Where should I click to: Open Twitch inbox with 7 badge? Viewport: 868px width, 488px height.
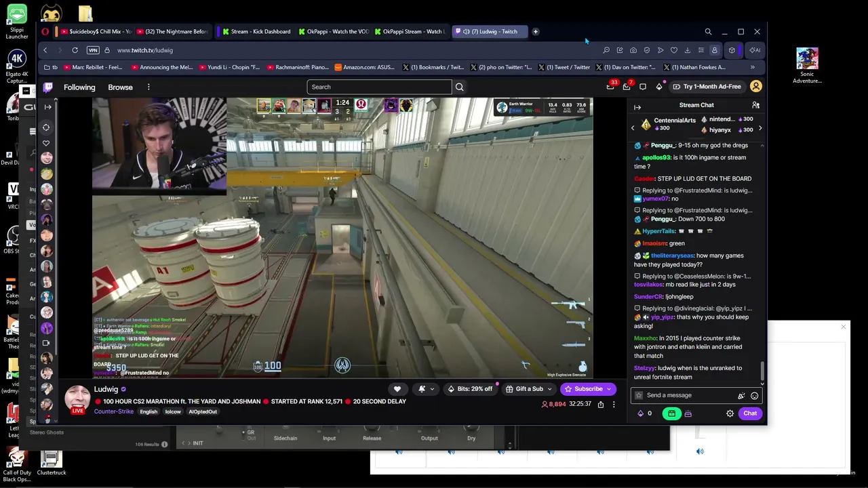627,87
